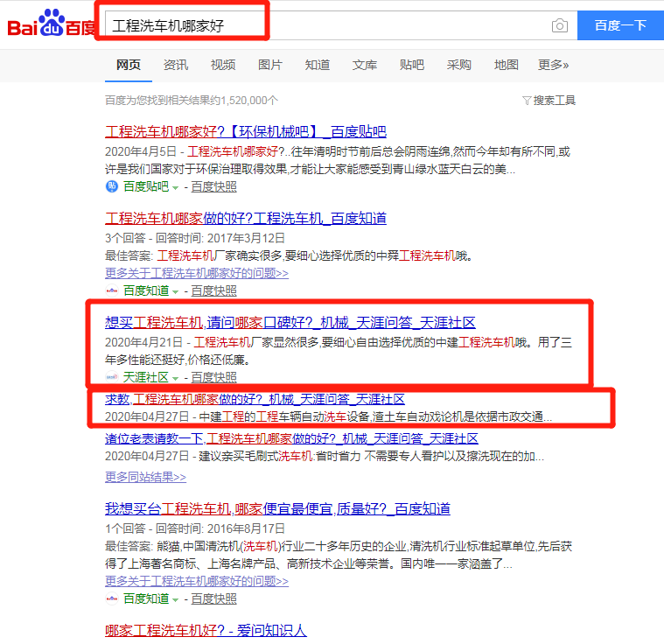Open result 求教,工程洗车机哪家做的好

coord(255,399)
